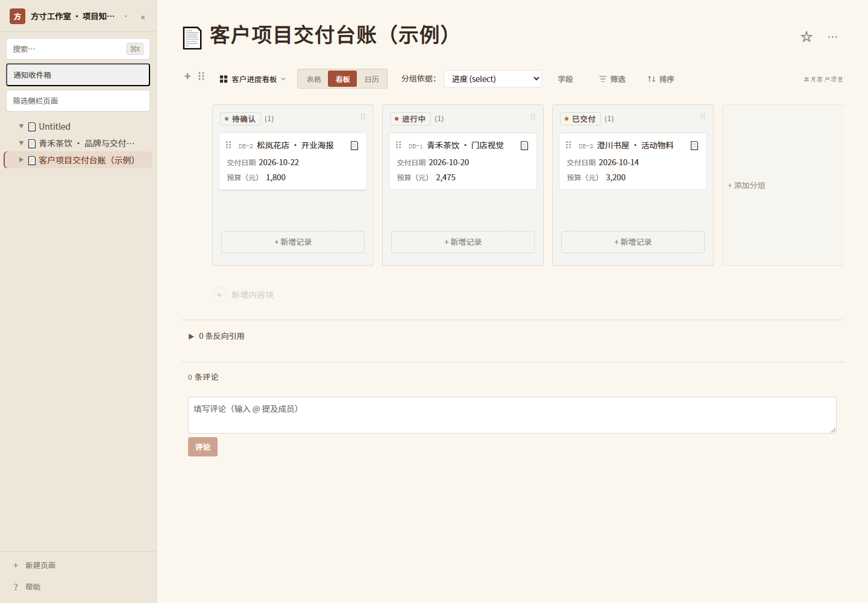Click the 待确认 column label
The width and height of the screenshot is (868, 603).
(x=240, y=119)
